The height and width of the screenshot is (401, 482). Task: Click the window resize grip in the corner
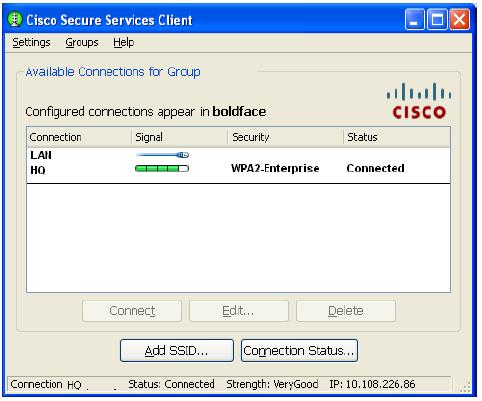point(464,387)
